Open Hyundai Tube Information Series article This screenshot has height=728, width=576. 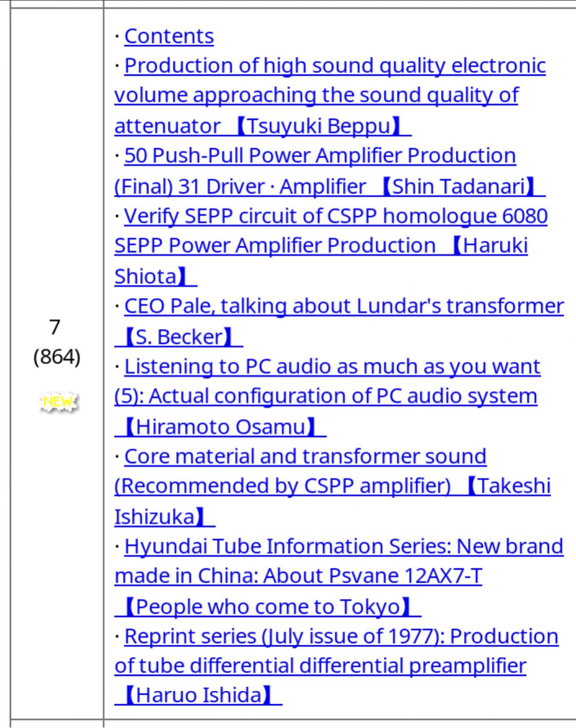[344, 547]
